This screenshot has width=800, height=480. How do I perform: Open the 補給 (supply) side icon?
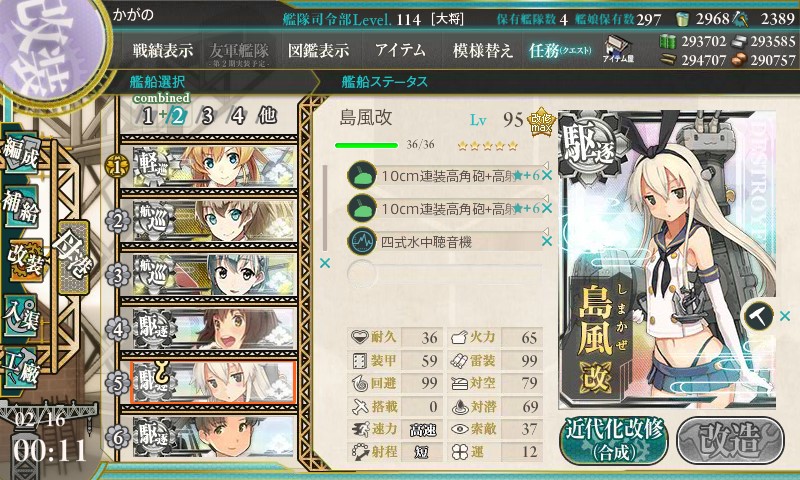click(x=21, y=206)
